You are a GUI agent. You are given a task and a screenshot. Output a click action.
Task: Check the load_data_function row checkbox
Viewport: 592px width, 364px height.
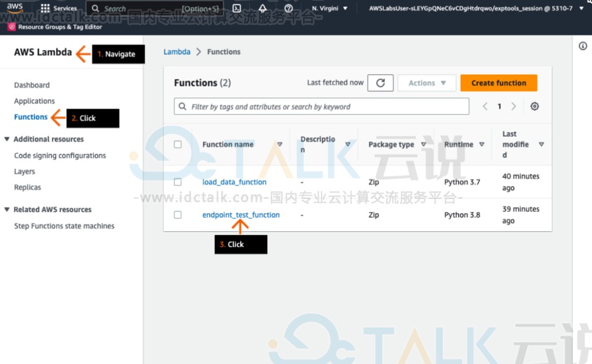(178, 182)
